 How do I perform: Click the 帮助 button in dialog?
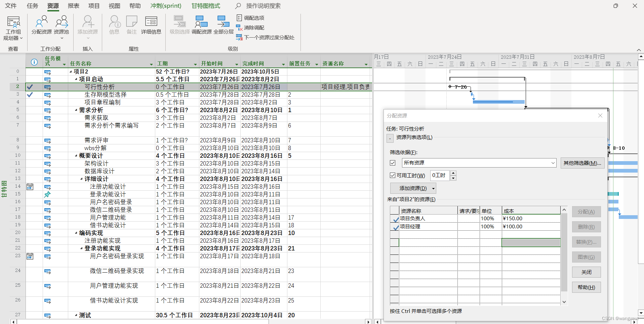(586, 287)
